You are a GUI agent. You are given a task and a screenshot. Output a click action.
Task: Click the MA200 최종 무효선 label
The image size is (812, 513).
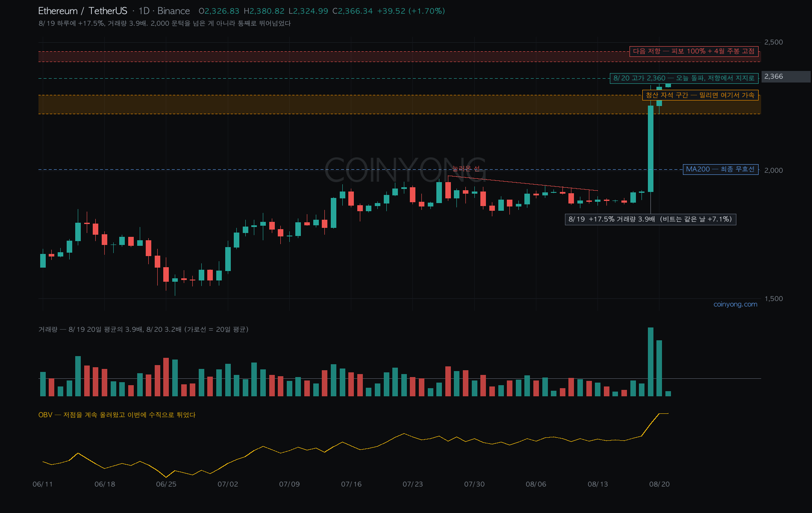pyautogui.click(x=720, y=169)
